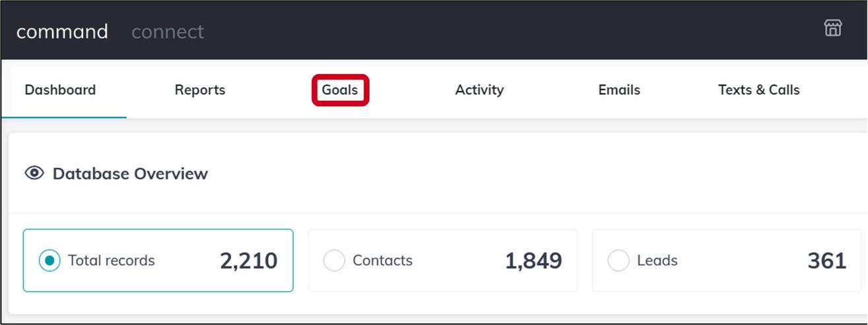Open the Emails tab
Image resolution: width=868 pixels, height=325 pixels.
(x=619, y=90)
